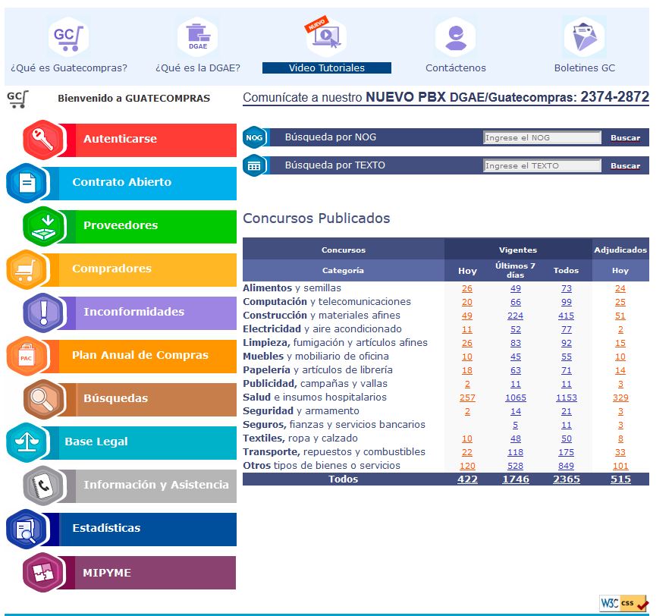Click the Contáctenos headset icon
Screen dimensions: 672x616
[455, 36]
